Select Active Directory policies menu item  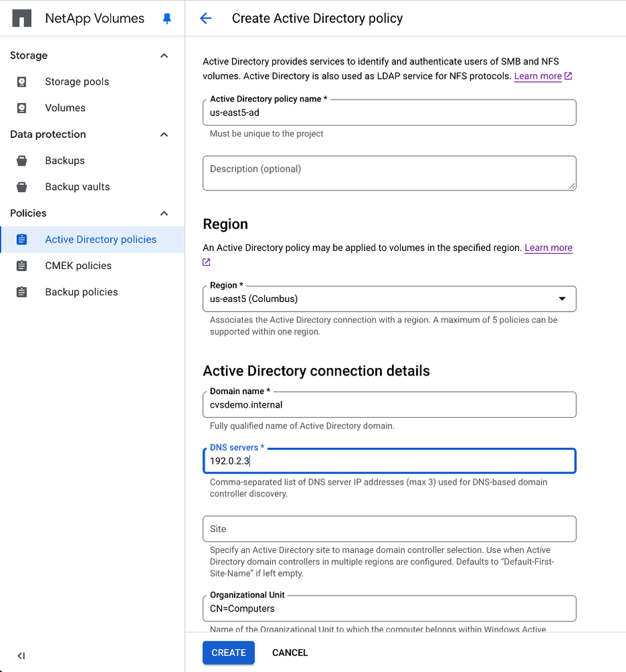coord(100,239)
